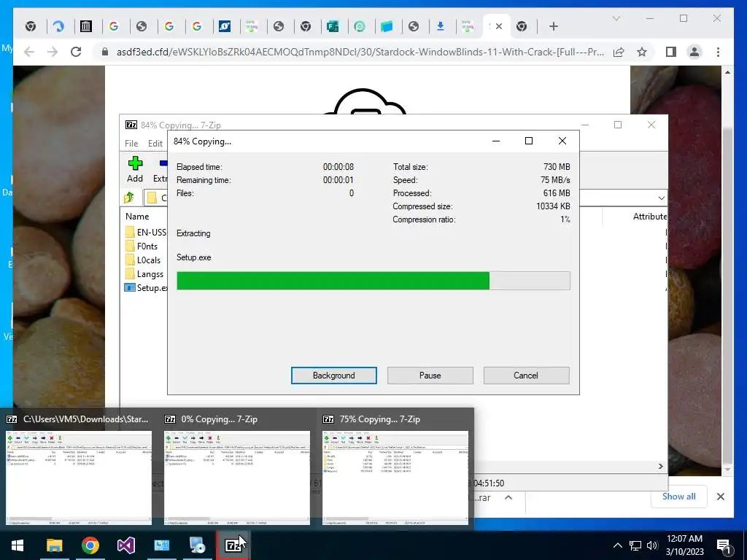747x560 pixels.
Task: Select the EN-USS folder in 7-Zip
Action: coord(145,233)
